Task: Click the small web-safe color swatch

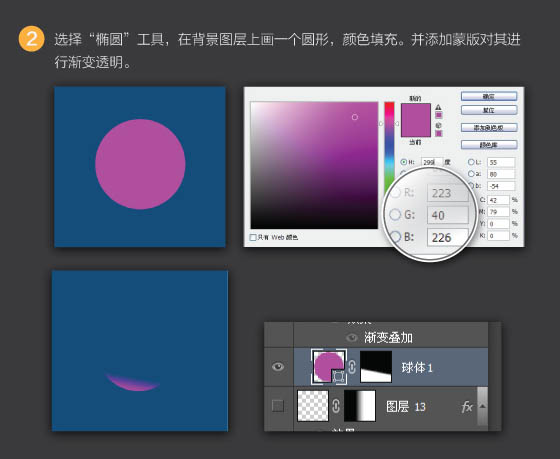Action: coord(439,133)
